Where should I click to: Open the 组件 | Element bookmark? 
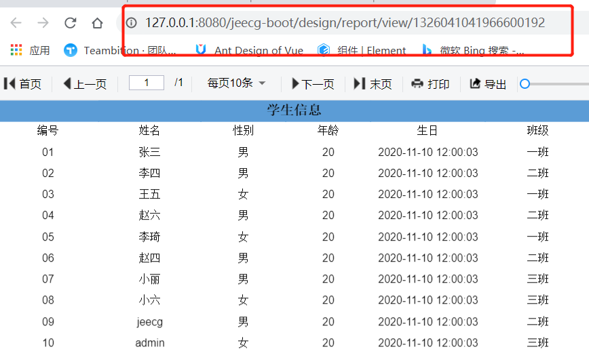[x=362, y=50]
